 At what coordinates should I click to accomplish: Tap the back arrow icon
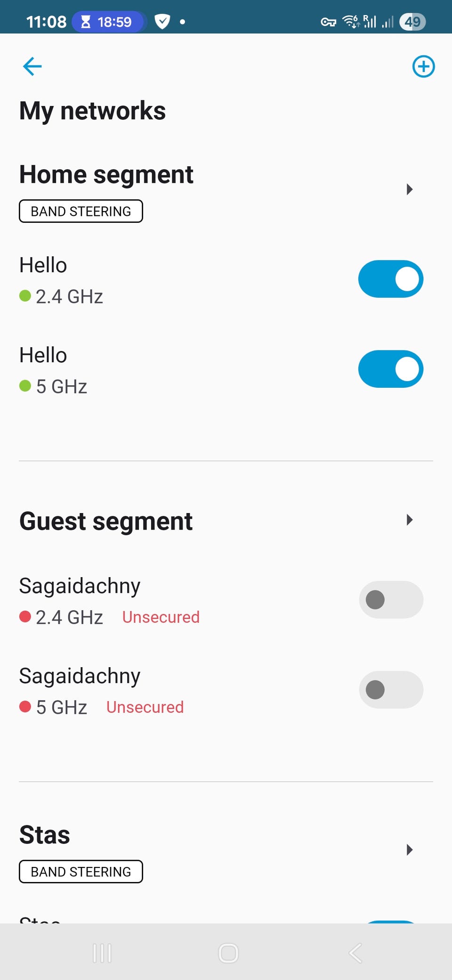[x=32, y=66]
